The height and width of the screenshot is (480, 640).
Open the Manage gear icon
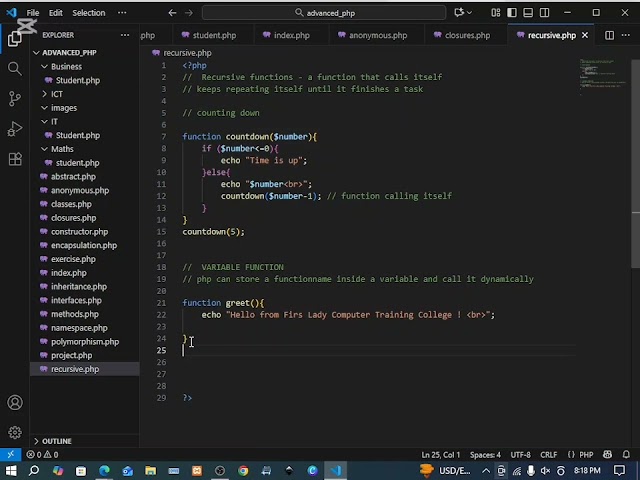coord(15,432)
